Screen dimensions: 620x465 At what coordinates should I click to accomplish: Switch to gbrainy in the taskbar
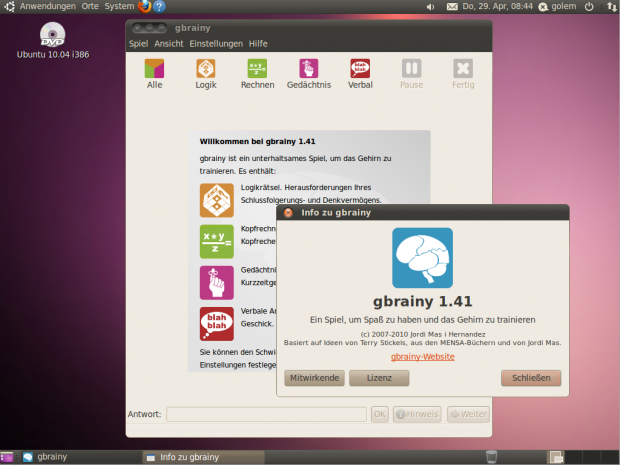pos(81,457)
